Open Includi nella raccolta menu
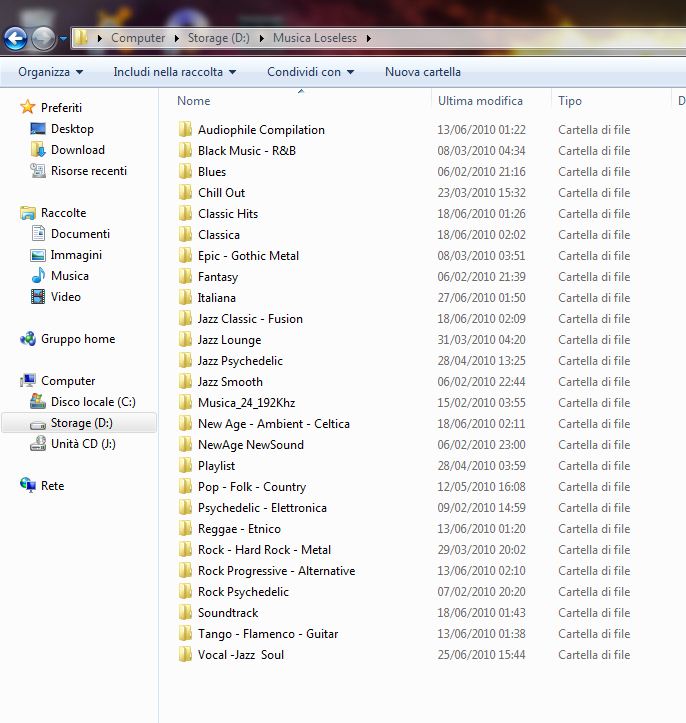 pyautogui.click(x=175, y=72)
